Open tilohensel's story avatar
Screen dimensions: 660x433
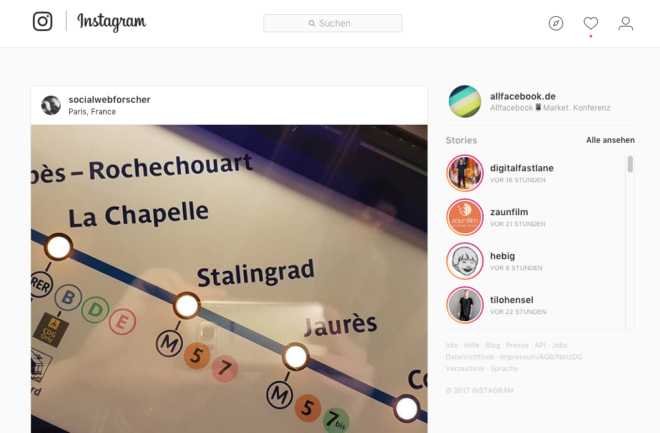coord(465,305)
